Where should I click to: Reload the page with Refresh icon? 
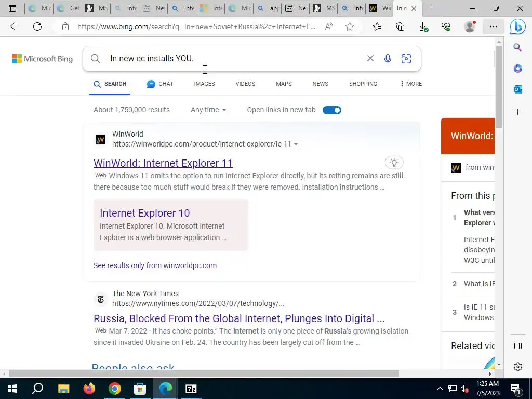37,26
